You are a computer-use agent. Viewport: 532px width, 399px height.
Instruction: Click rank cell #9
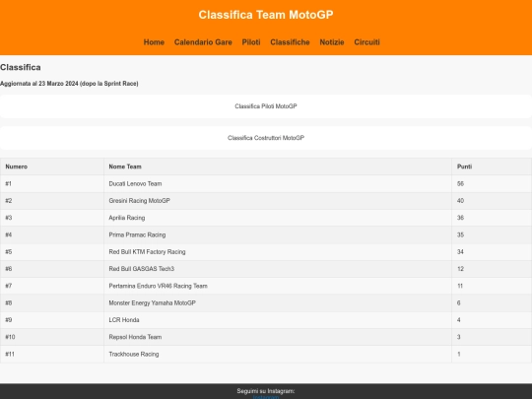coord(52,320)
